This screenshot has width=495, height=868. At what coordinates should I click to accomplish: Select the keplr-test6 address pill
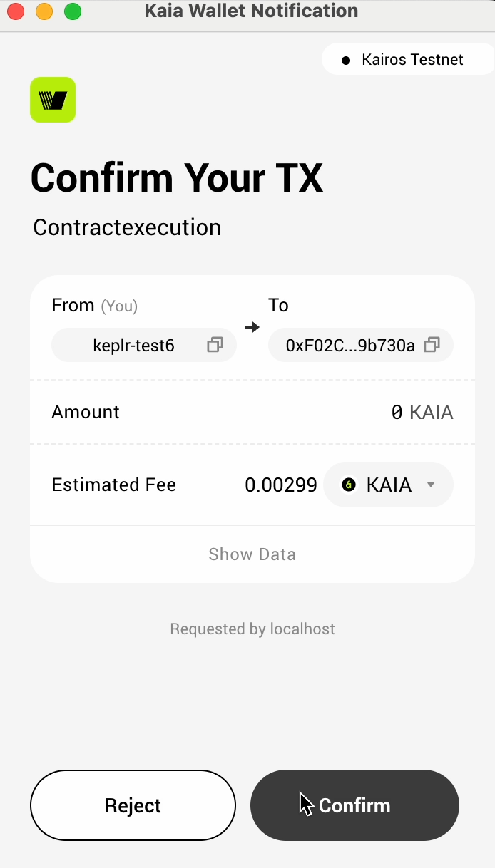[x=133, y=345]
